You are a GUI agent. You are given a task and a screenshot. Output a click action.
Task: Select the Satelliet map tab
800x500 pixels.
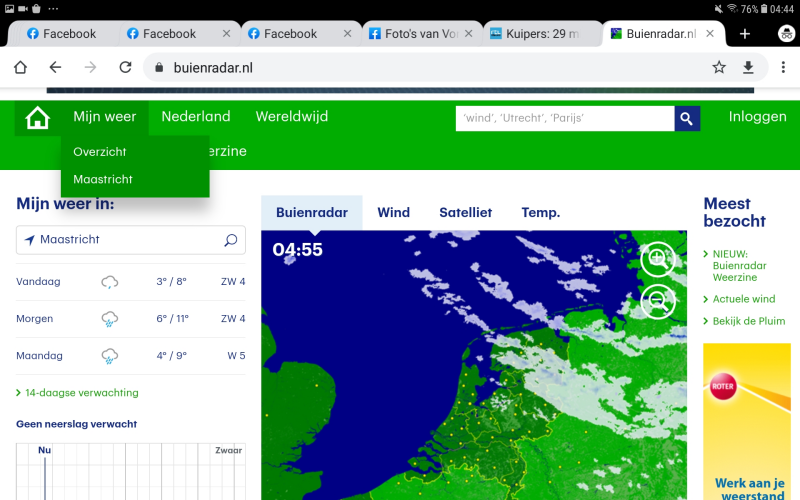point(465,212)
